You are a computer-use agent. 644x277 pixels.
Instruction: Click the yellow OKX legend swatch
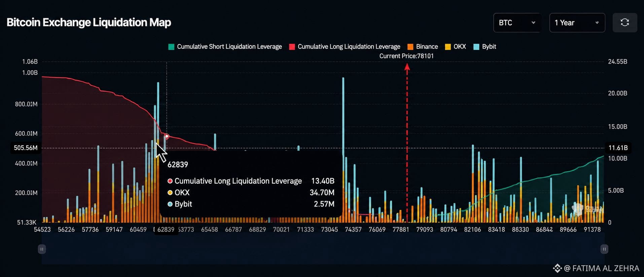coord(448,47)
